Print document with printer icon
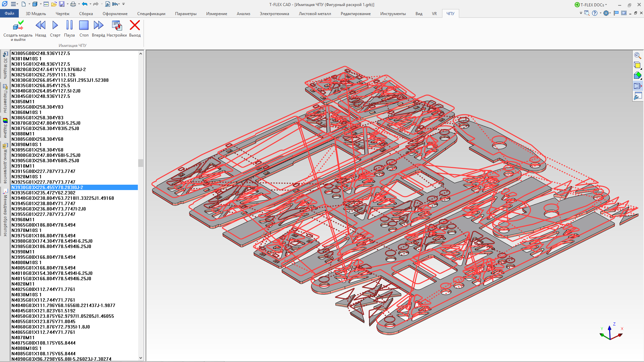 (73, 4)
